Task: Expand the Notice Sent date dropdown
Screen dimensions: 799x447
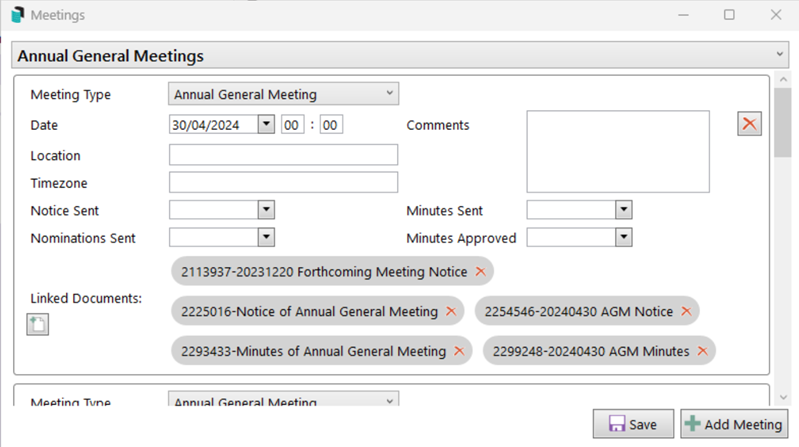Action: pos(266,210)
